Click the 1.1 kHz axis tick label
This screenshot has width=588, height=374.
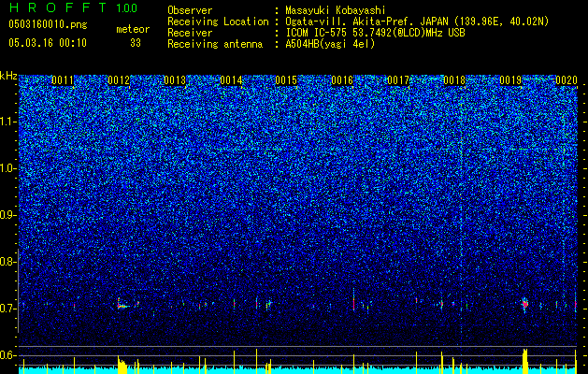8,122
